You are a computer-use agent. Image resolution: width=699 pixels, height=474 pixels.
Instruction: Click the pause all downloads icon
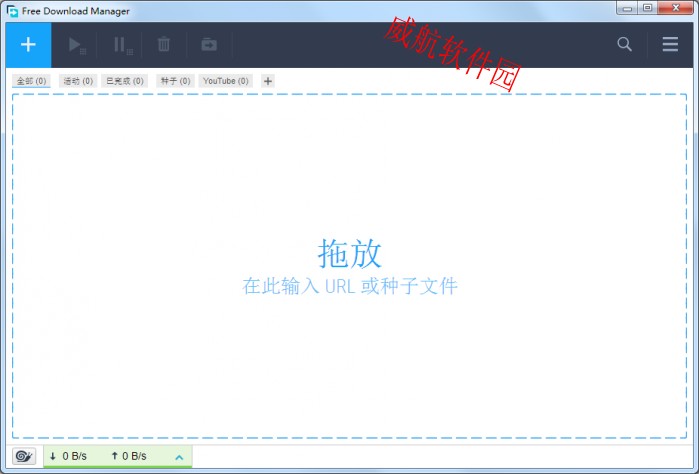click(x=121, y=45)
